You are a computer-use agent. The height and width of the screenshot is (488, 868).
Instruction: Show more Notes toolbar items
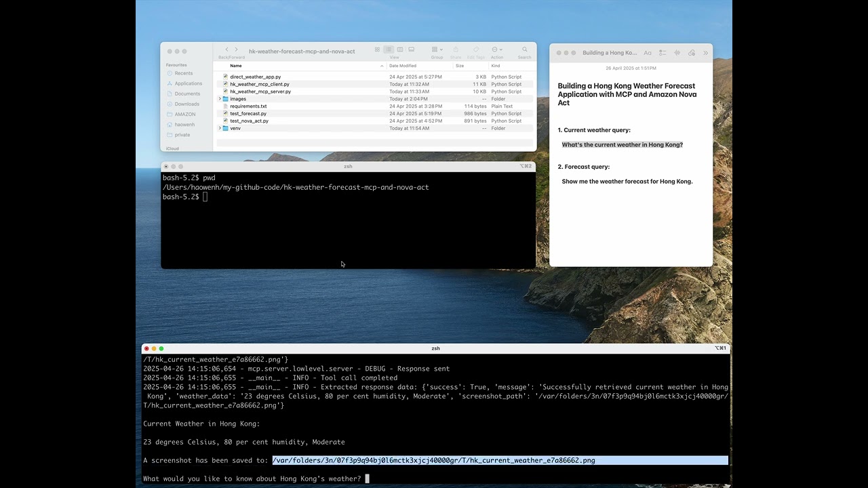point(705,53)
